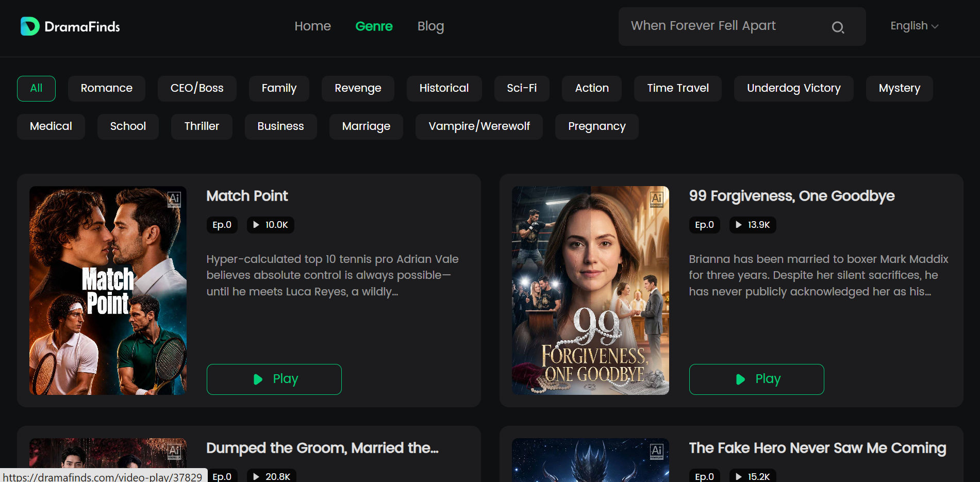Click the AI badge on Match Point poster
The width and height of the screenshot is (980, 482).
(x=174, y=199)
